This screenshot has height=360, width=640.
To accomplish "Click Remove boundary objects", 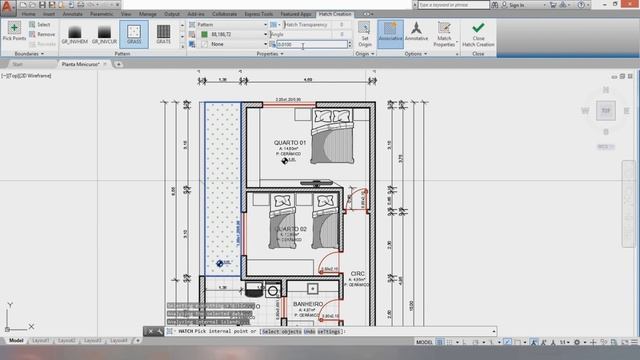I will [42, 34].
